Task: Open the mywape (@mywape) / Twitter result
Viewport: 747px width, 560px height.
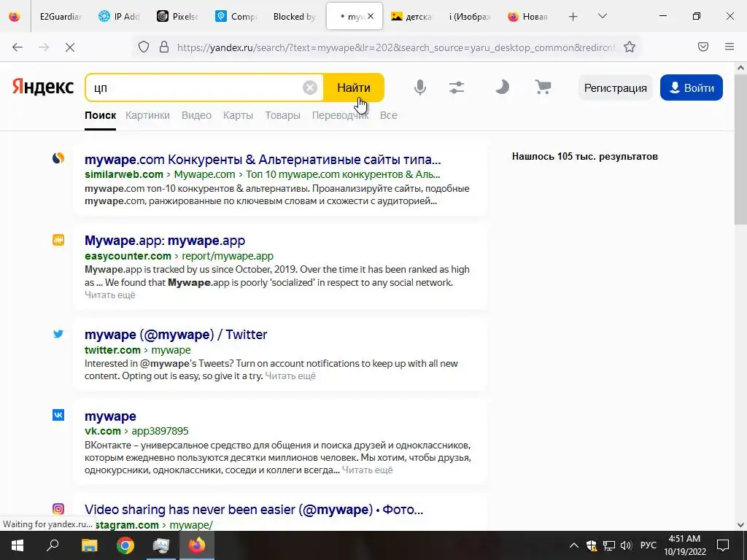Action: [x=176, y=334]
